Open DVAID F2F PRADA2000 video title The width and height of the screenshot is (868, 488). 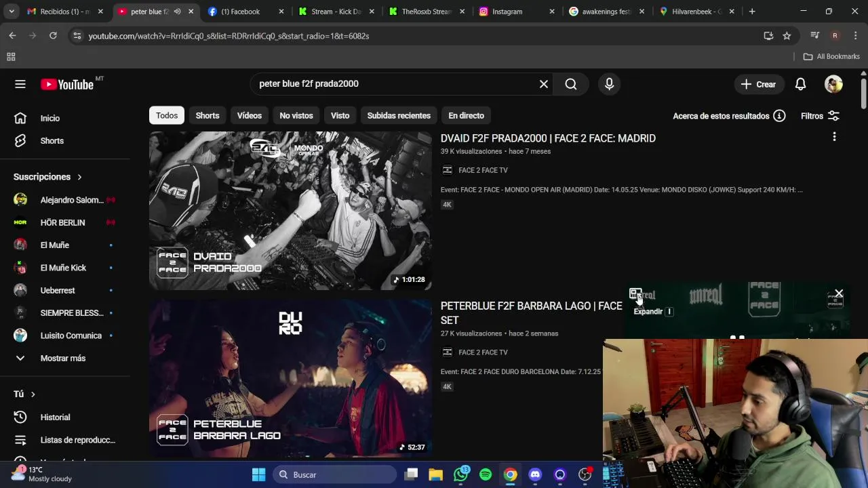548,138
